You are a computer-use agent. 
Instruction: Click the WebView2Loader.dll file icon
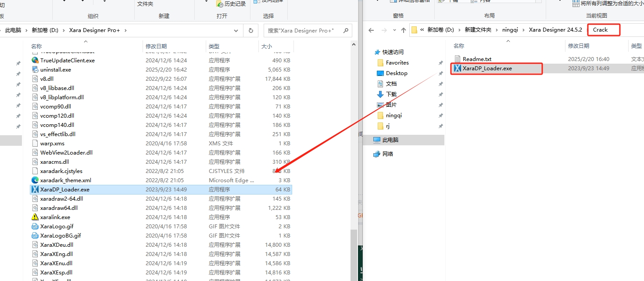pos(35,152)
